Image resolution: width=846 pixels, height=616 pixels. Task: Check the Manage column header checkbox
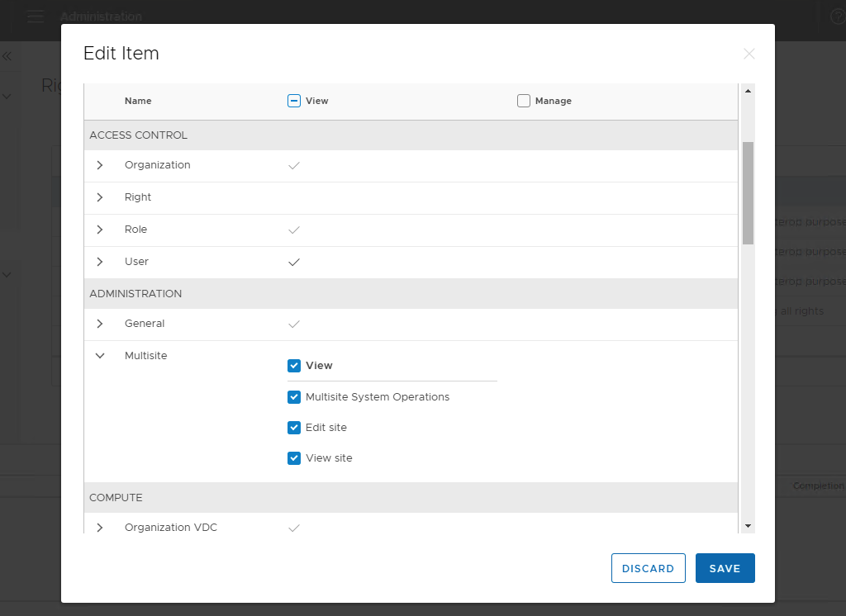523,101
